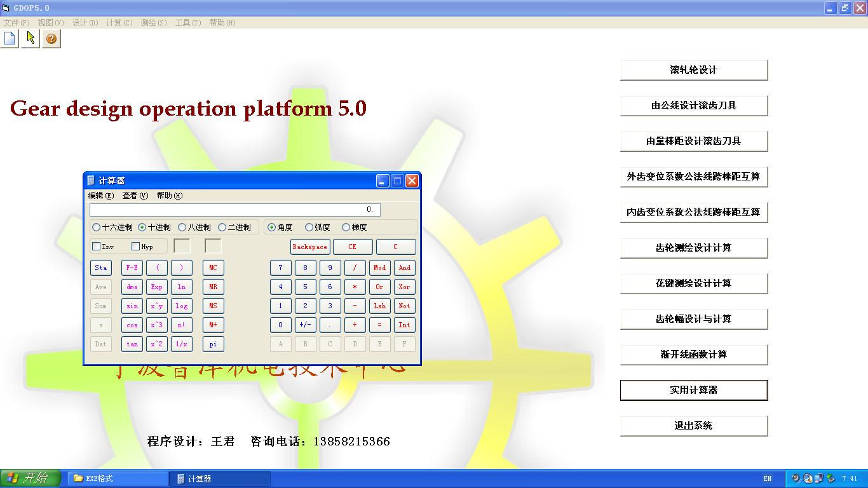Click the Lsh shift button

pyautogui.click(x=379, y=306)
